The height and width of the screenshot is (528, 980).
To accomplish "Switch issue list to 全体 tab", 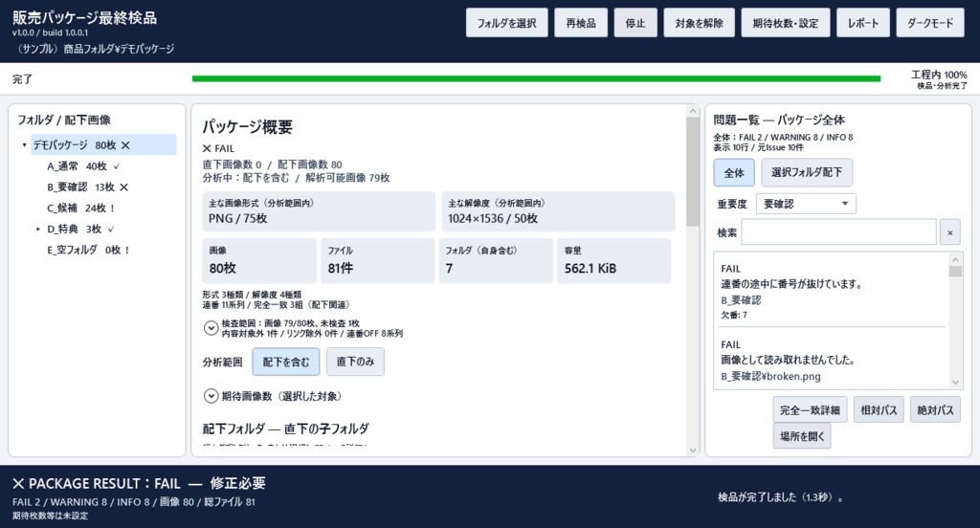I will point(734,173).
